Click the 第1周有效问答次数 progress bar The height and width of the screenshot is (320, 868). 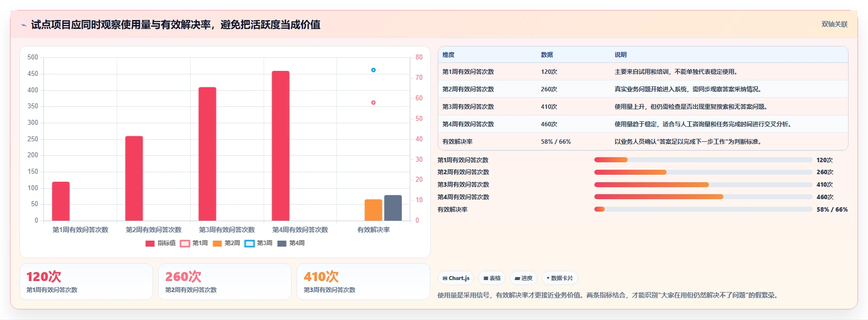(x=703, y=160)
